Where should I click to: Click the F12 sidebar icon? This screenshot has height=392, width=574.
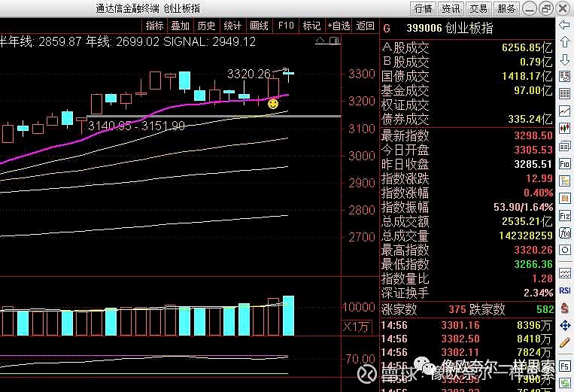pos(564,216)
